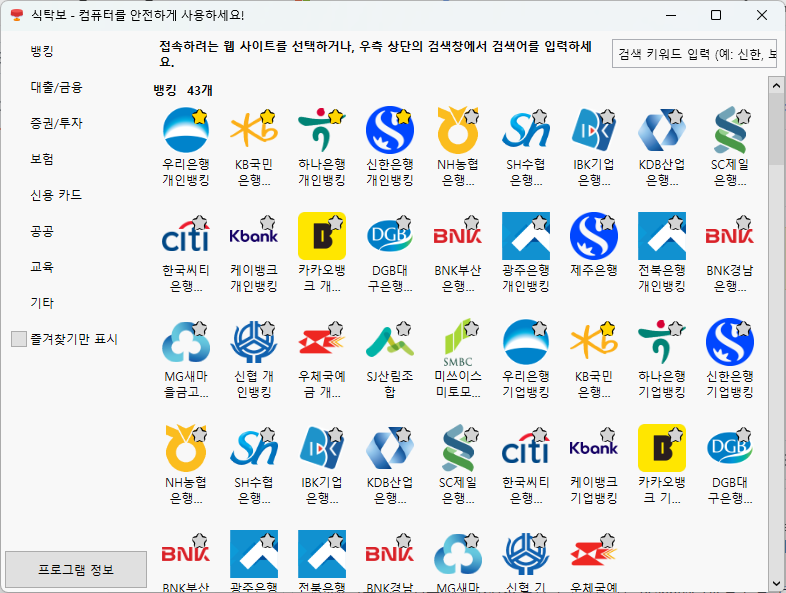This screenshot has height=593, width=786.
Task: Select 카카오뱅크 개인 banking yellow icon
Action: coord(322,236)
